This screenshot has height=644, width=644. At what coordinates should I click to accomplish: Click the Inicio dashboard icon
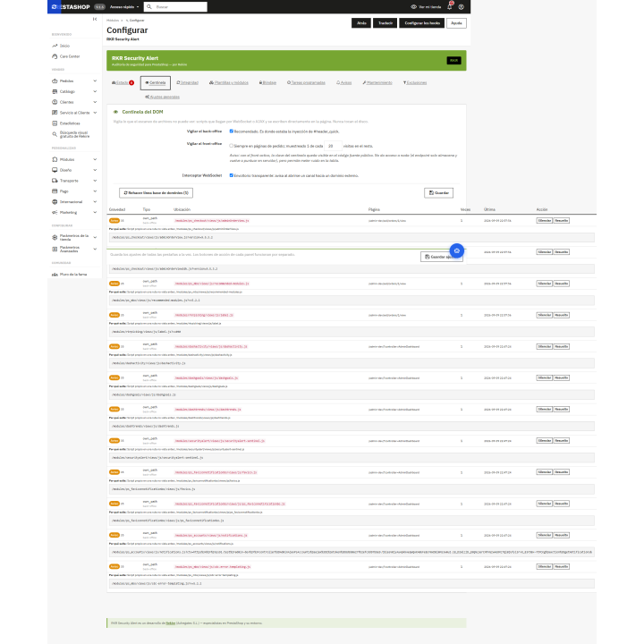tap(55, 46)
